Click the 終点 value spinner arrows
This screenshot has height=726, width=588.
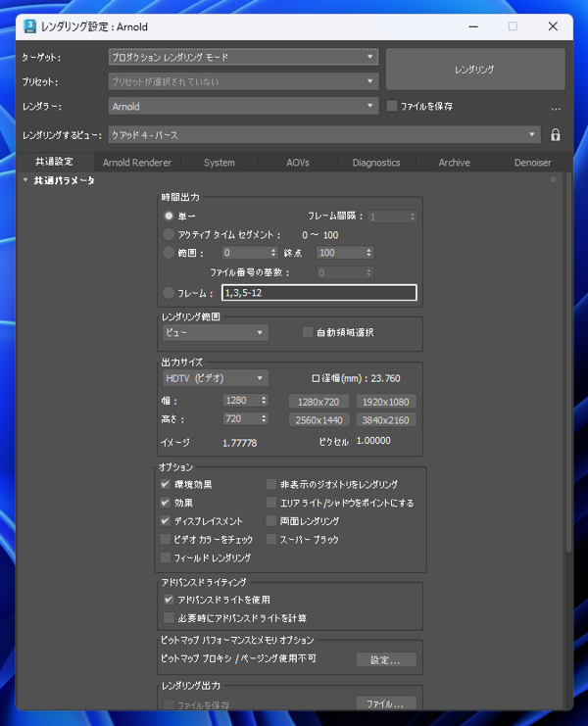[x=368, y=253]
